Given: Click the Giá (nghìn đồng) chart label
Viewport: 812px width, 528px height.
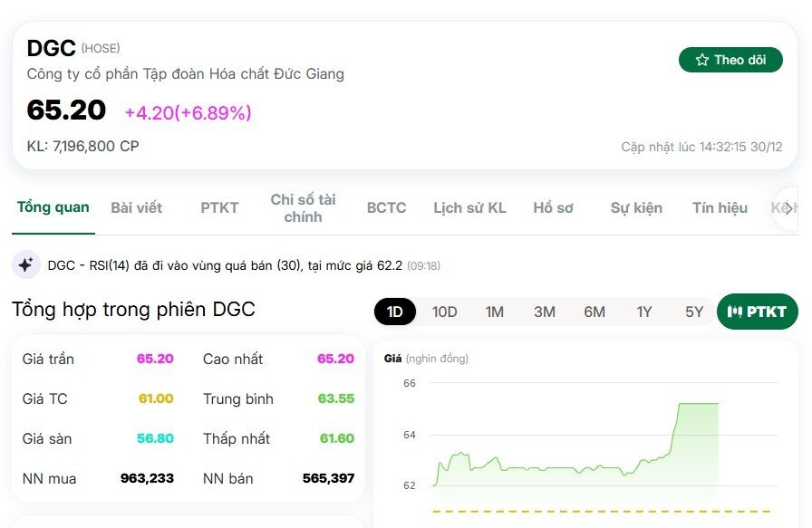Looking at the screenshot, I should pyautogui.click(x=426, y=359).
